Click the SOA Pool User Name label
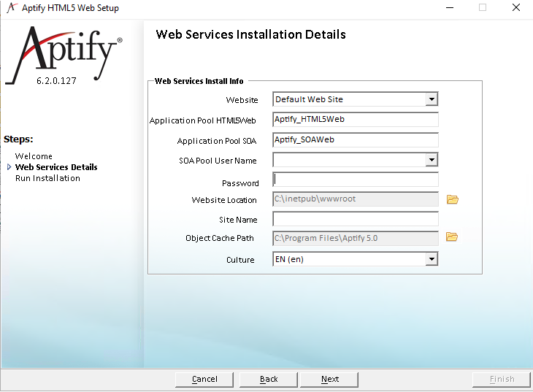The image size is (533, 392). tap(218, 161)
